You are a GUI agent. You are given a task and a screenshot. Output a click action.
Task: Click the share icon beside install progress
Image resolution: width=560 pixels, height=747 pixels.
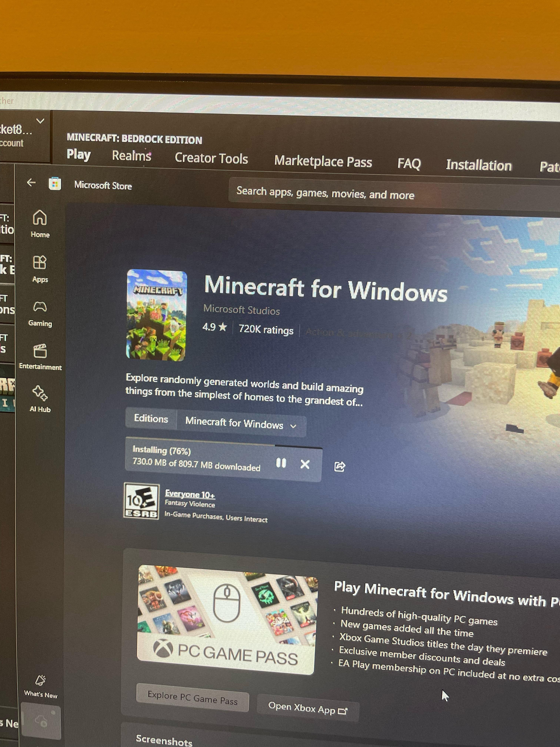tap(339, 466)
